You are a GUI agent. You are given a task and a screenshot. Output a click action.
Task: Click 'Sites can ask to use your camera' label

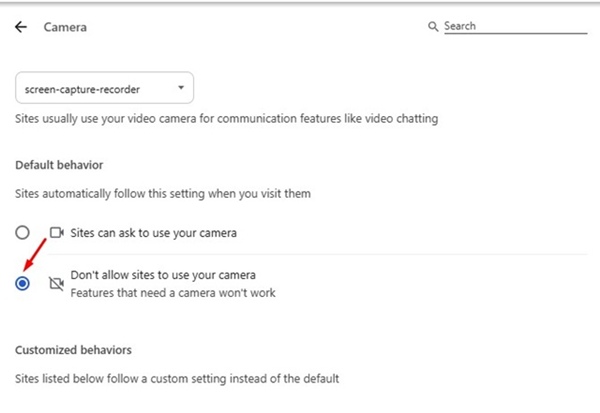point(156,232)
